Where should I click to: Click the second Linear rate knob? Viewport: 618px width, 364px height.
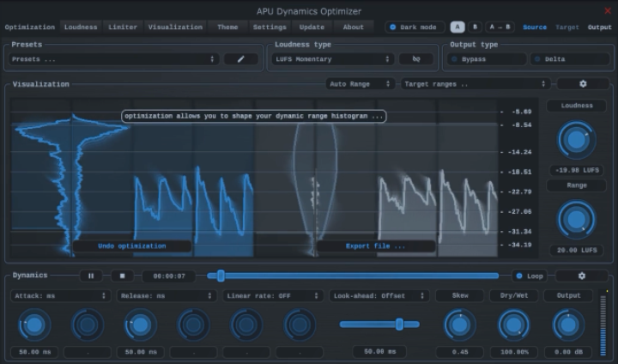pos(300,325)
